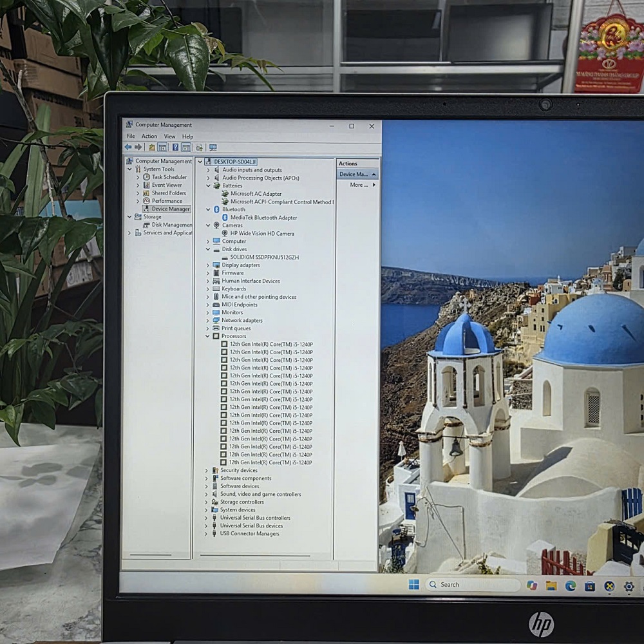The width and height of the screenshot is (644, 644).
Task: Collapse the Batteries category
Action: coord(208,185)
